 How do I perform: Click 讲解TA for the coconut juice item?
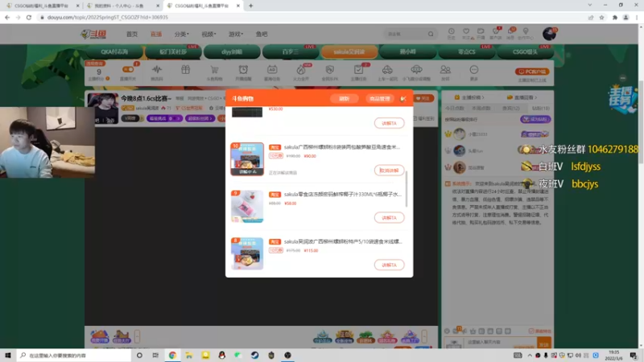389,217
